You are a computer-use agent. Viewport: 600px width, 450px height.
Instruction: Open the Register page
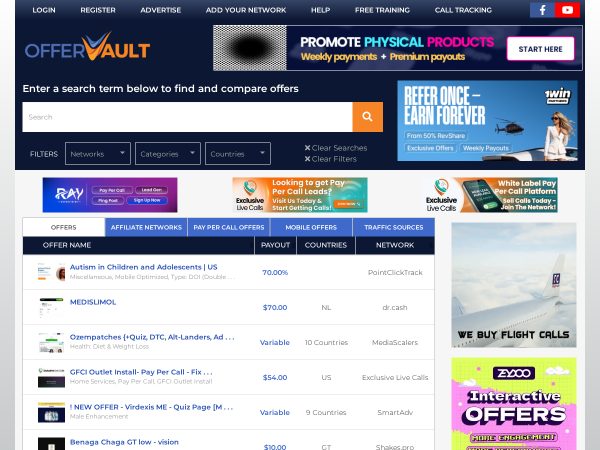(x=98, y=10)
